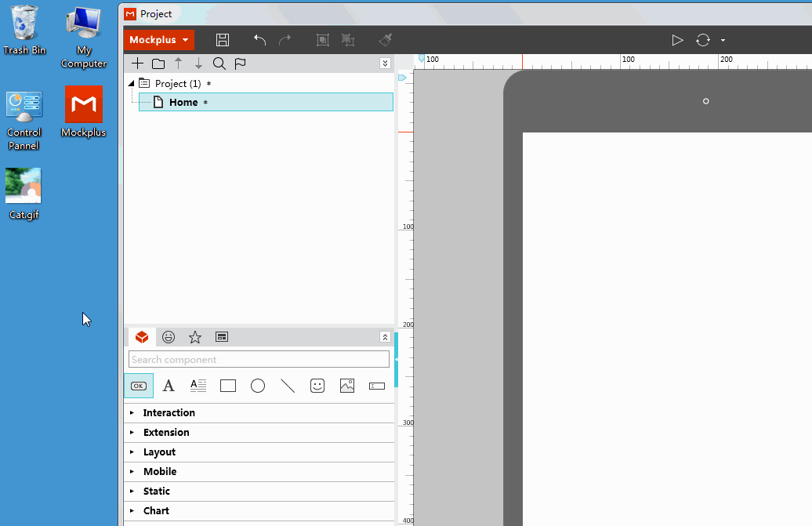The image size is (812, 526).
Task: Expand the Interaction component category
Action: click(259, 412)
